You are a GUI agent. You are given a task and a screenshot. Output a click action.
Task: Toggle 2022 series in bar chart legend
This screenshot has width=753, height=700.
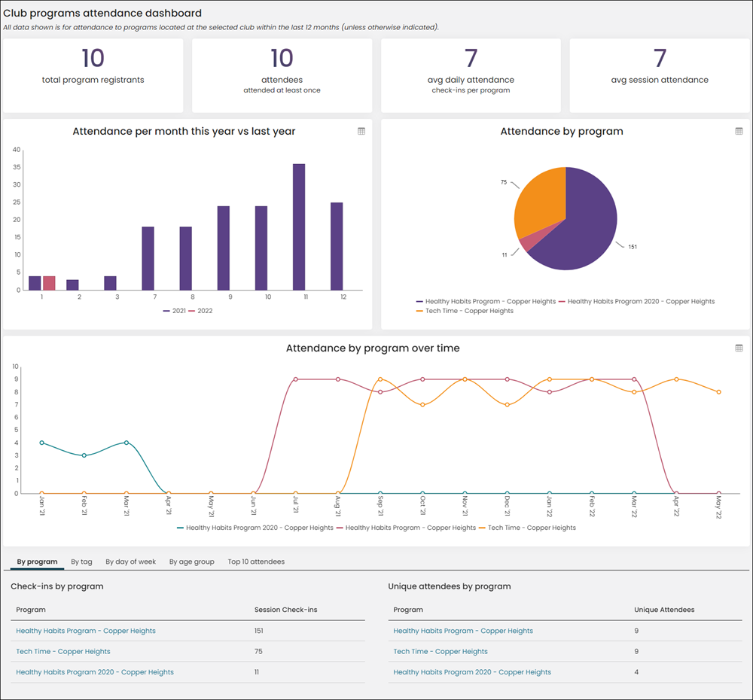tap(200, 311)
